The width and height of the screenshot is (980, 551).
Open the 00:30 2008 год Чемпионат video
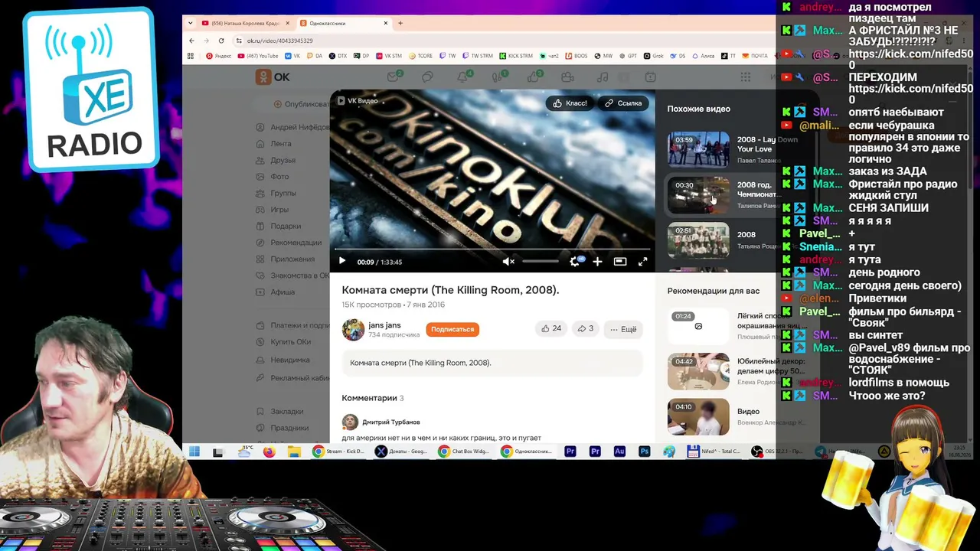698,195
